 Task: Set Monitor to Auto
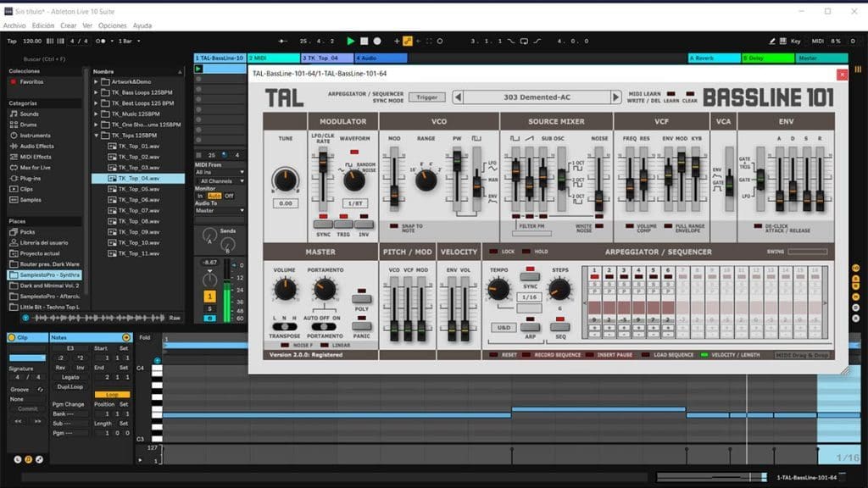click(214, 196)
